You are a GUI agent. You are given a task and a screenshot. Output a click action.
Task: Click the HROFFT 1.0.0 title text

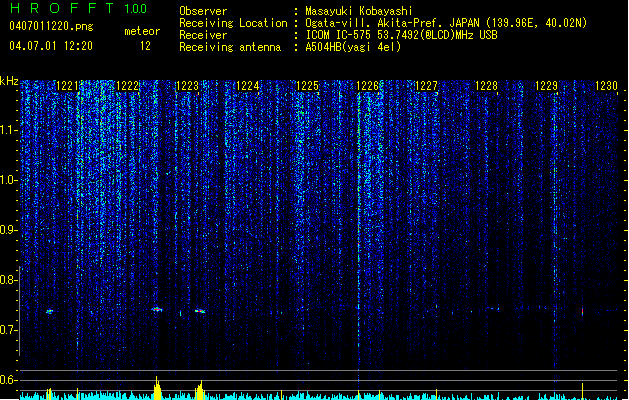coord(78,8)
